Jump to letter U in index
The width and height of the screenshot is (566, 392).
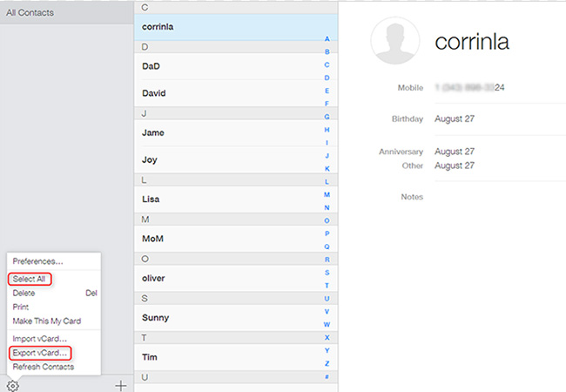click(327, 299)
